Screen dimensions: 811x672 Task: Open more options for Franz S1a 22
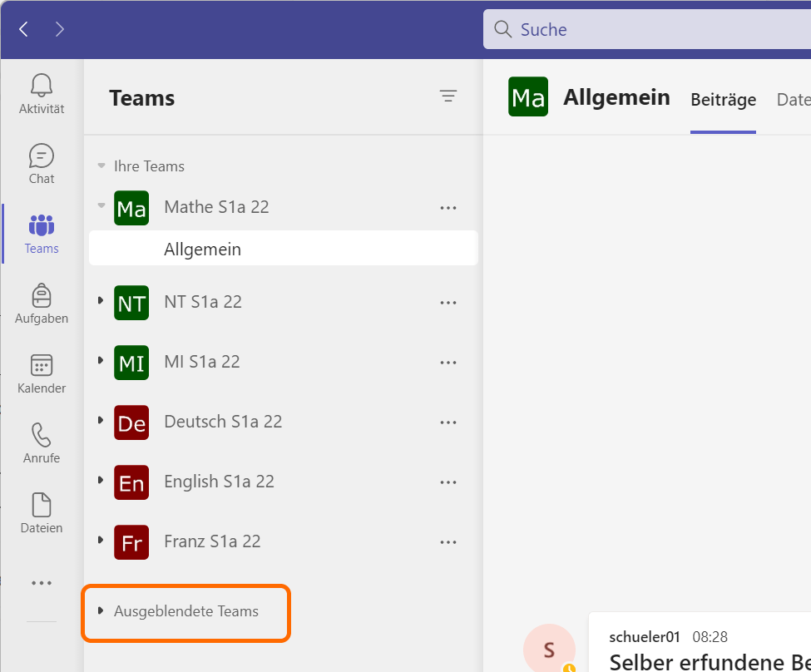448,542
